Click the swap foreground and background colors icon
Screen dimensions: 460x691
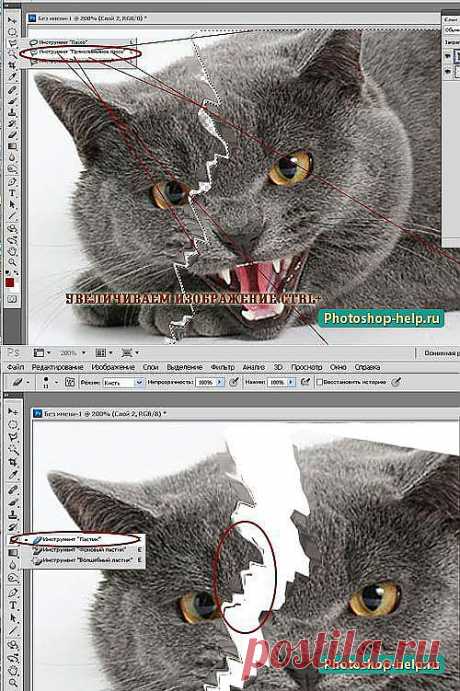tap(16, 273)
